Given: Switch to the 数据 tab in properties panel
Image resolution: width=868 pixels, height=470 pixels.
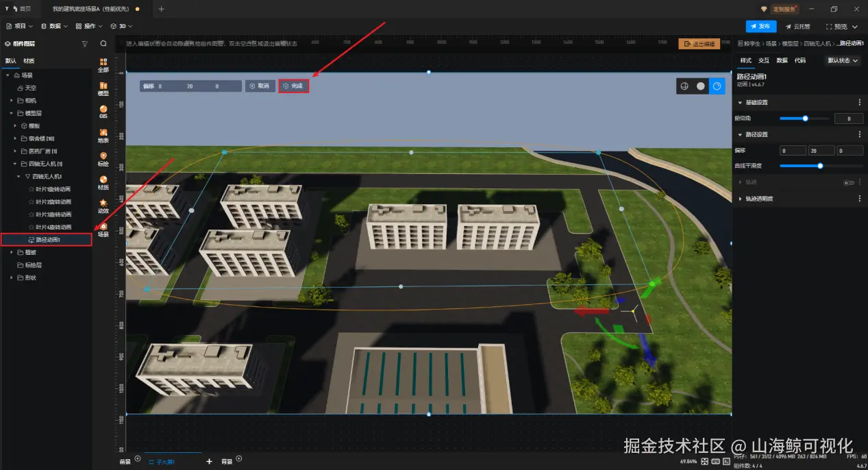Looking at the screenshot, I should pyautogui.click(x=782, y=60).
